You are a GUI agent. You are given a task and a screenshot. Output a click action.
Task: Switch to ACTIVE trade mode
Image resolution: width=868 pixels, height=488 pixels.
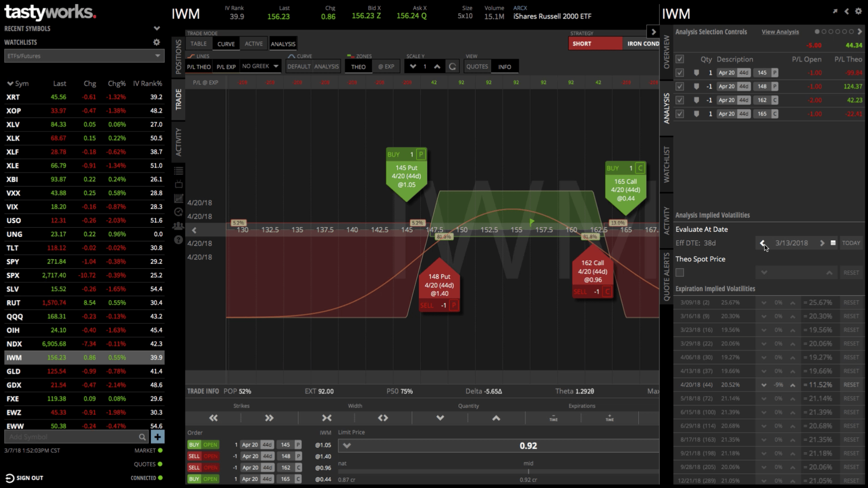click(254, 43)
